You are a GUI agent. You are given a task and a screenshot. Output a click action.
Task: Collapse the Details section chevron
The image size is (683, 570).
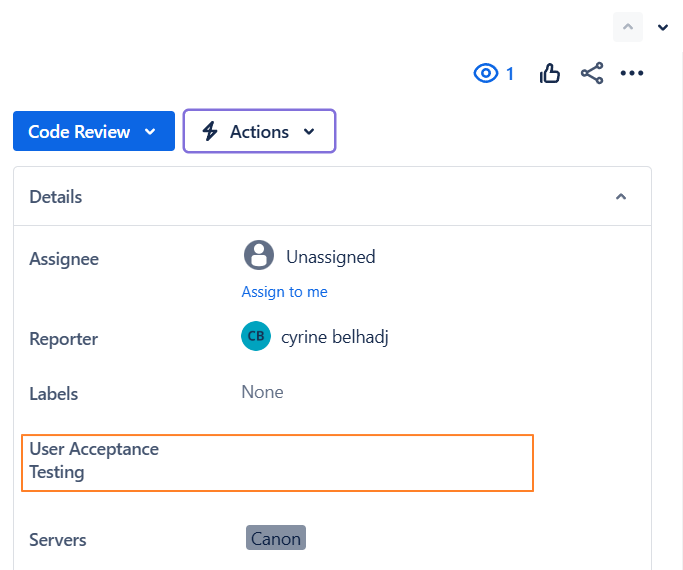click(x=621, y=197)
